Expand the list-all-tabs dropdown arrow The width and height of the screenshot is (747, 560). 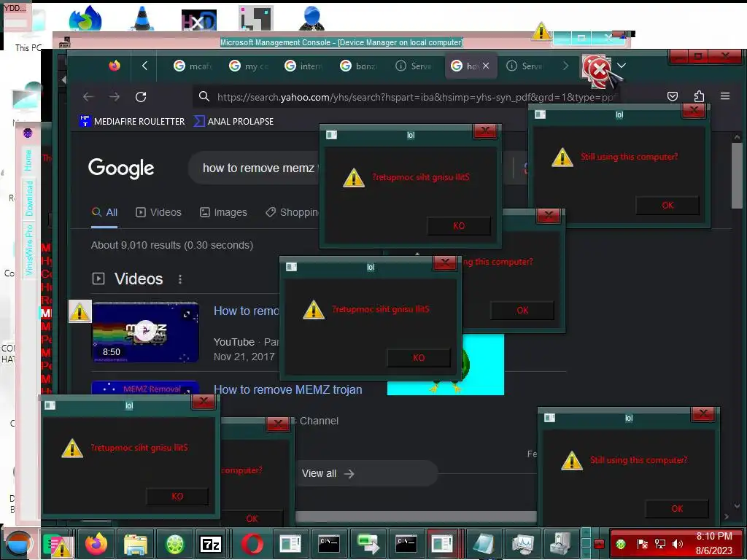coord(622,66)
